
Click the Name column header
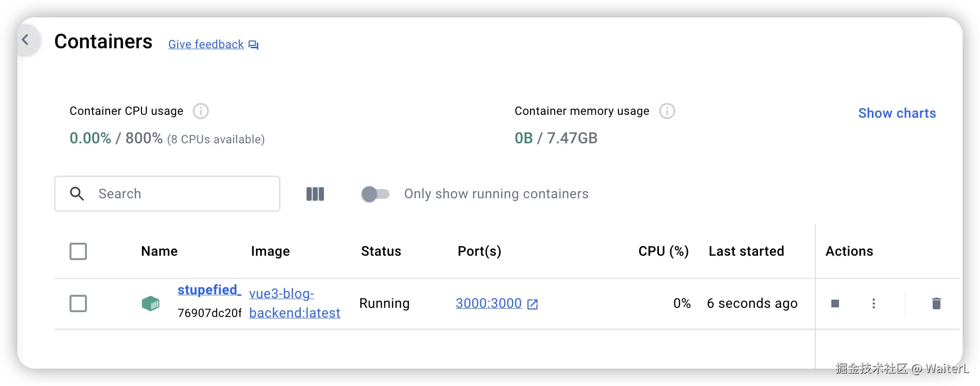[159, 251]
